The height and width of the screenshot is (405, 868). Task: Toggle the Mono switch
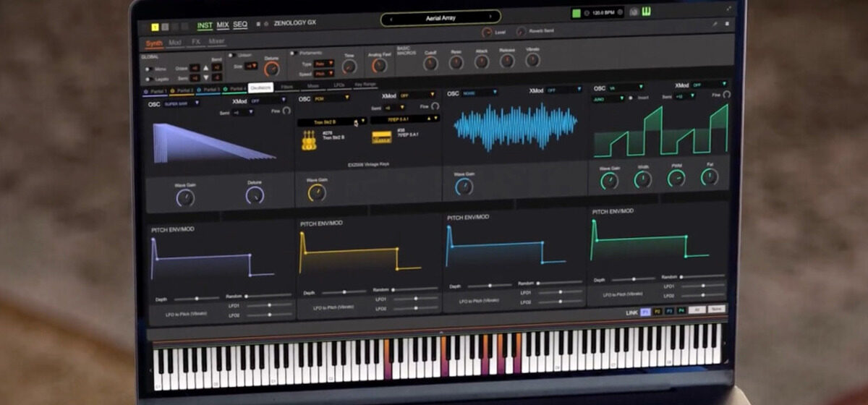click(x=149, y=69)
